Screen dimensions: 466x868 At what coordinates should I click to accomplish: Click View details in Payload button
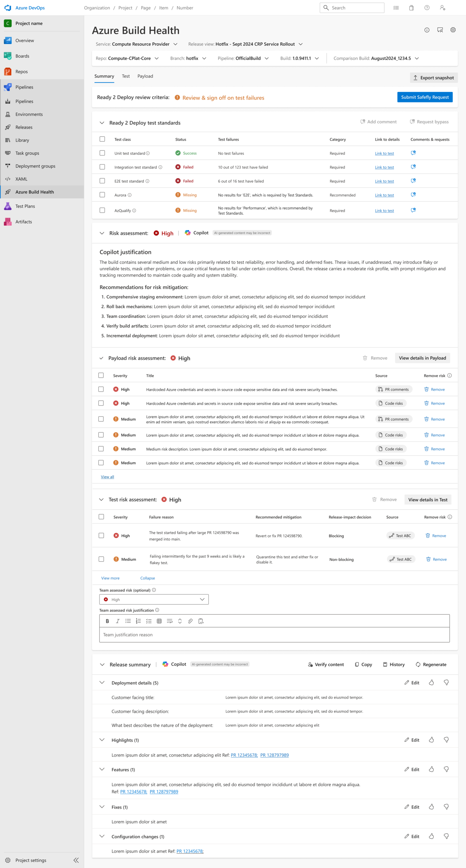click(x=422, y=358)
